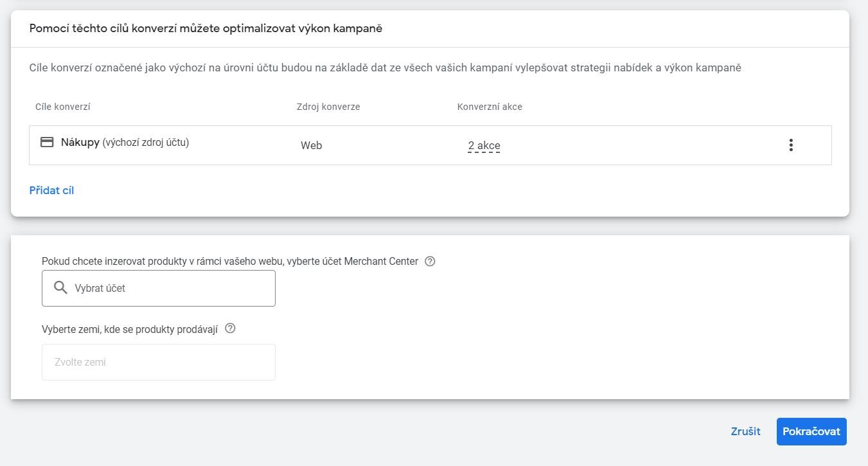Image resolution: width=868 pixels, height=466 pixels.
Task: Click the Přidat cíl link
Action: click(51, 190)
